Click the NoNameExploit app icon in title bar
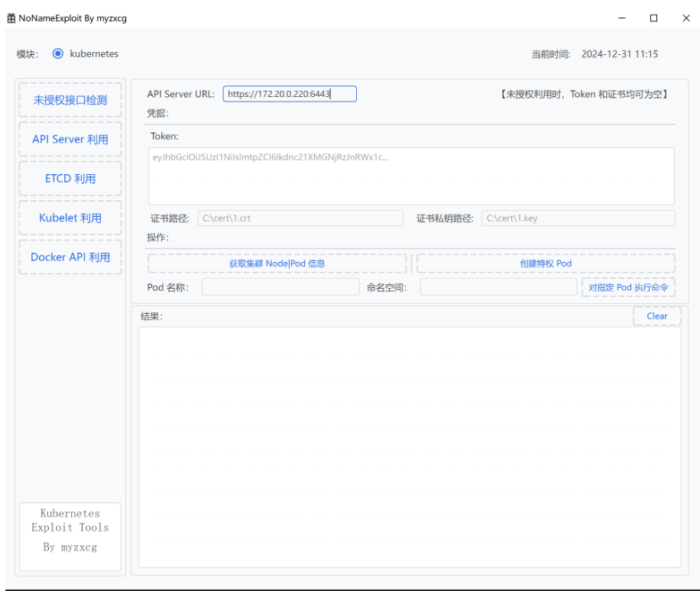 click(x=11, y=18)
